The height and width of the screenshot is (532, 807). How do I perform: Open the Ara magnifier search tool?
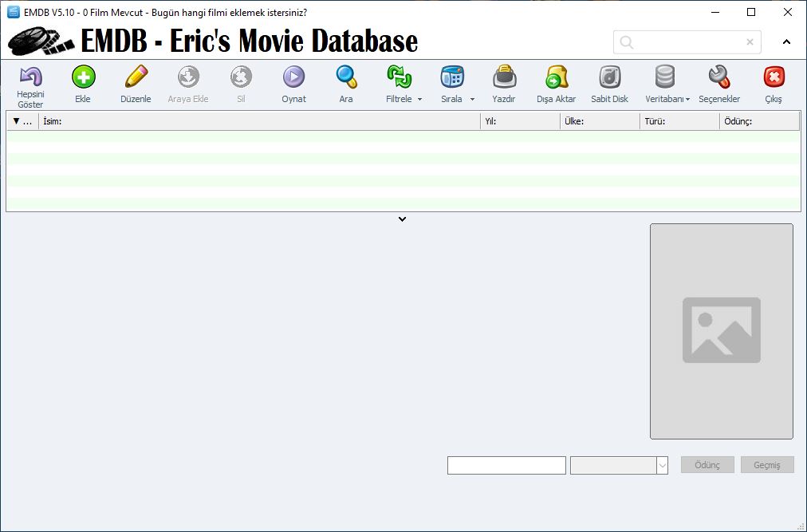[346, 77]
